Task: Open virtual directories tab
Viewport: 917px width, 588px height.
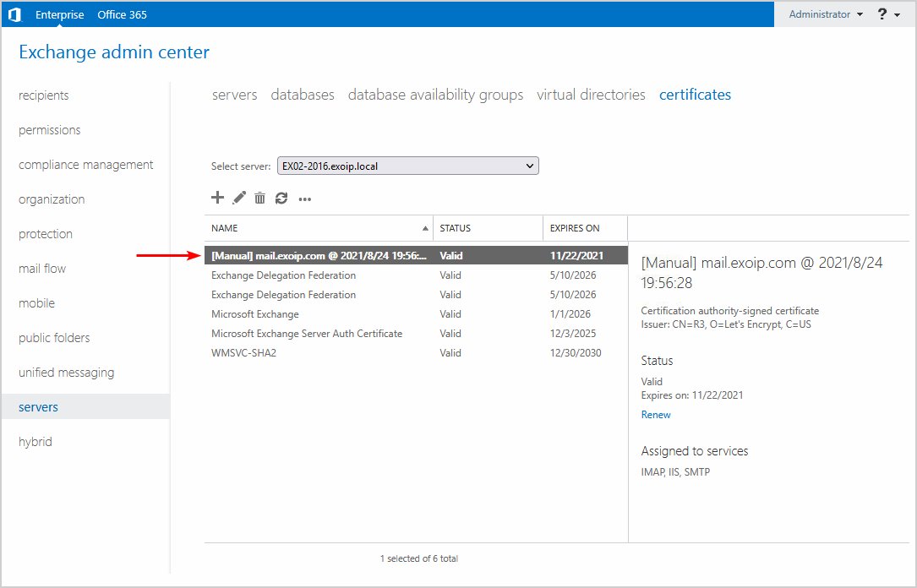Action: click(592, 95)
